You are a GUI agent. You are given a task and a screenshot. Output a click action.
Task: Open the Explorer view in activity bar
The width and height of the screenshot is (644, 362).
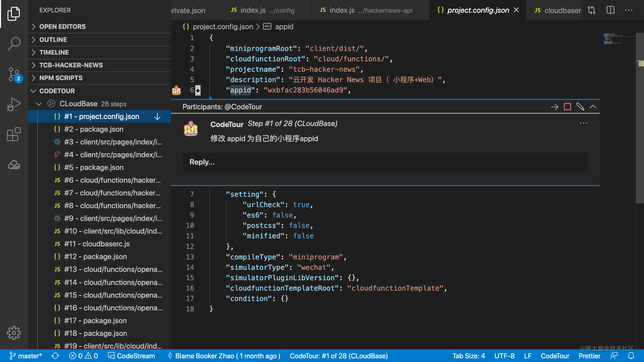pyautogui.click(x=14, y=14)
